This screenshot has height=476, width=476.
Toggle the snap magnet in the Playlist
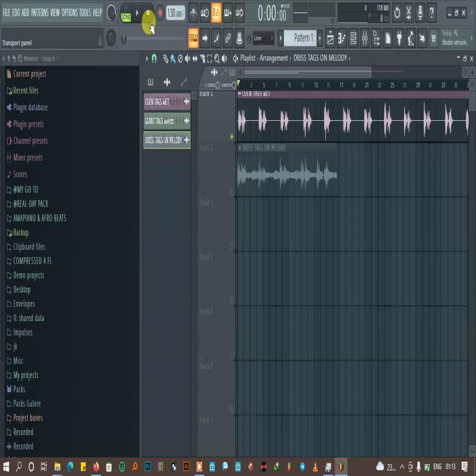[154, 58]
